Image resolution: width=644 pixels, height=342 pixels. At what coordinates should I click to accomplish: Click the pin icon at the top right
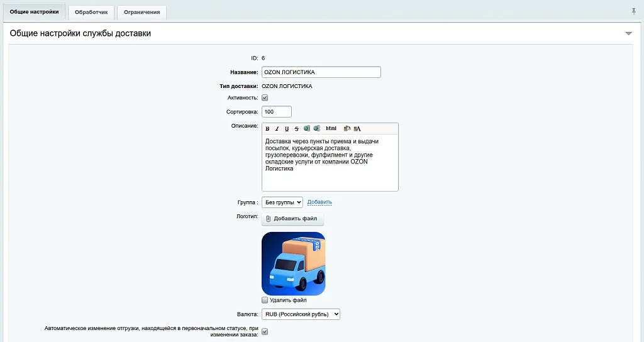[634, 11]
